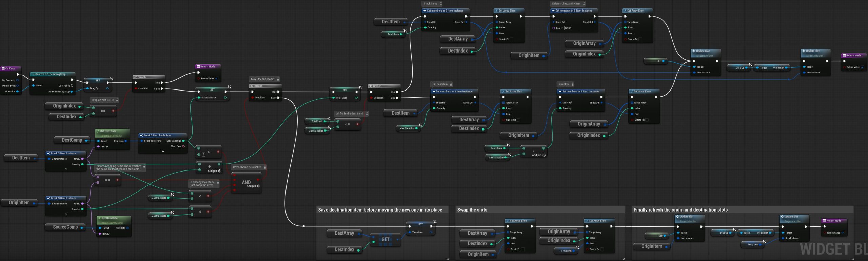Click the 'overflow' comment bubble pin icon
868x261 pixels.
click(x=573, y=84)
